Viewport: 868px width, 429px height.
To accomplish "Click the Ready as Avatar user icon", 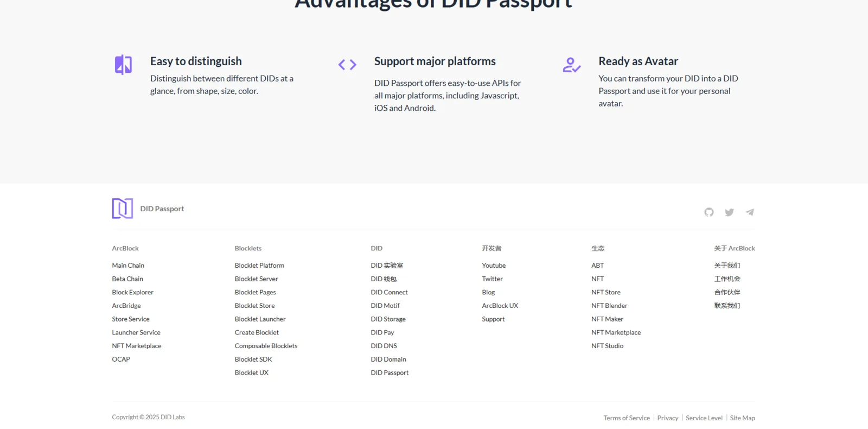I will click(x=572, y=65).
